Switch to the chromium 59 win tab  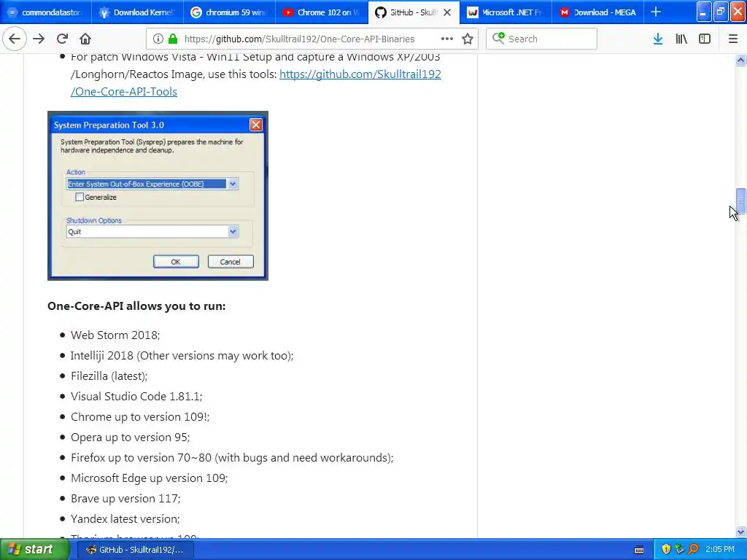point(229,12)
